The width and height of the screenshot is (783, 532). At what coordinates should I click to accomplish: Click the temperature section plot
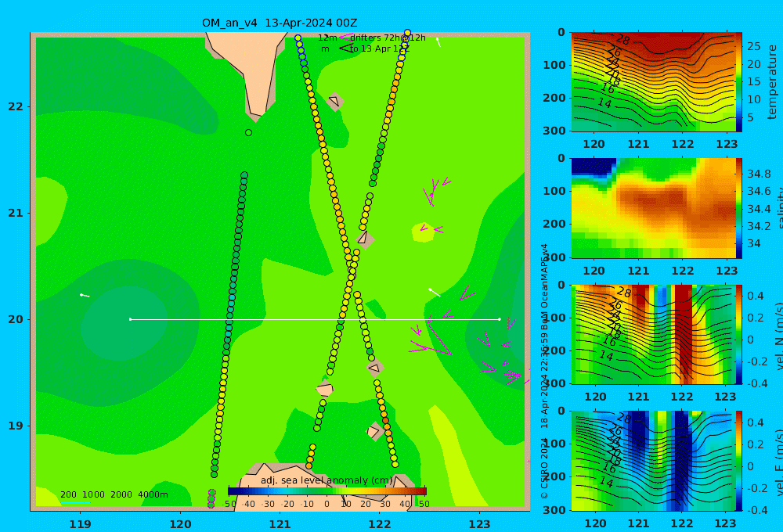653,82
